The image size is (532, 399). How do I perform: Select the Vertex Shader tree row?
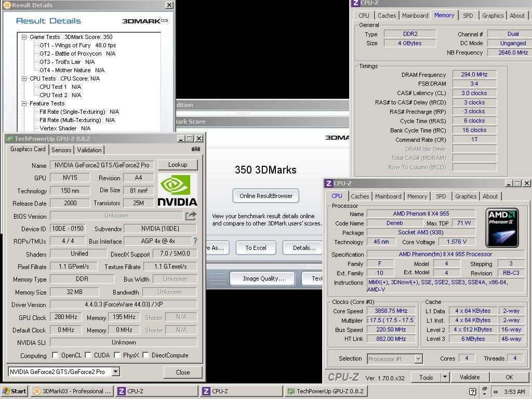pos(65,128)
